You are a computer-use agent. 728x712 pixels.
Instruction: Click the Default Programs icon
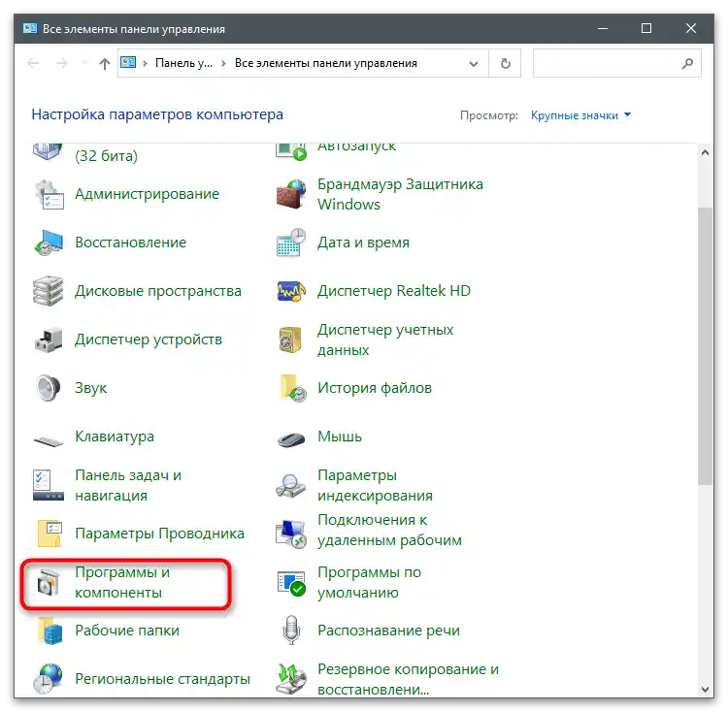(291, 584)
